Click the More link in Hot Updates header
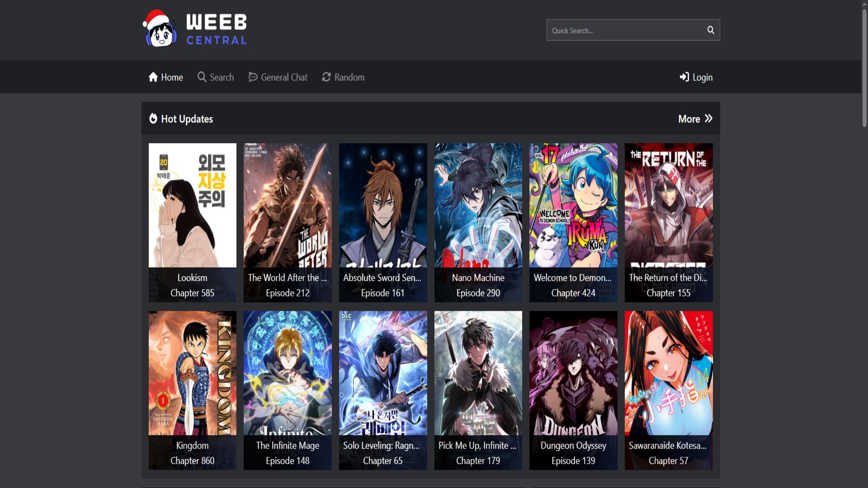The width and height of the screenshot is (868, 488). (689, 118)
